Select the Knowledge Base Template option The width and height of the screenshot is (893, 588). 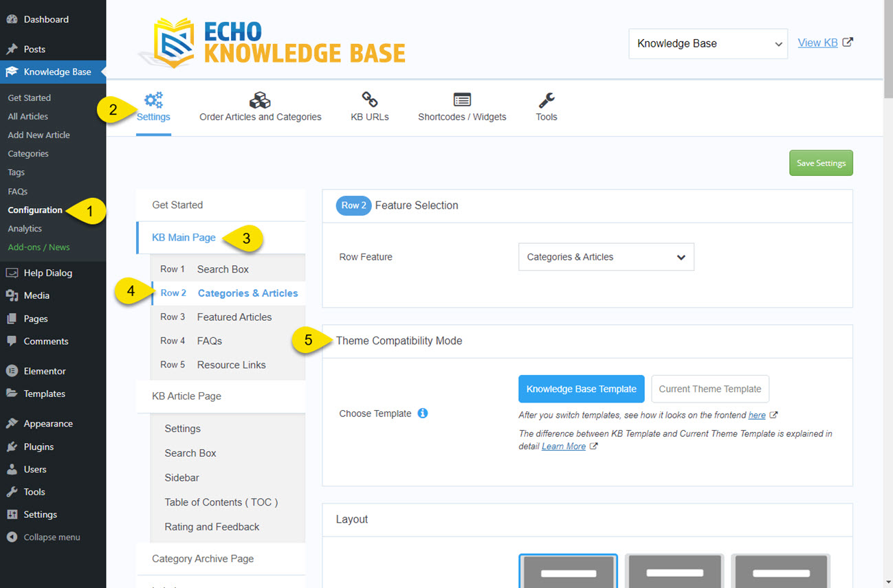point(582,389)
